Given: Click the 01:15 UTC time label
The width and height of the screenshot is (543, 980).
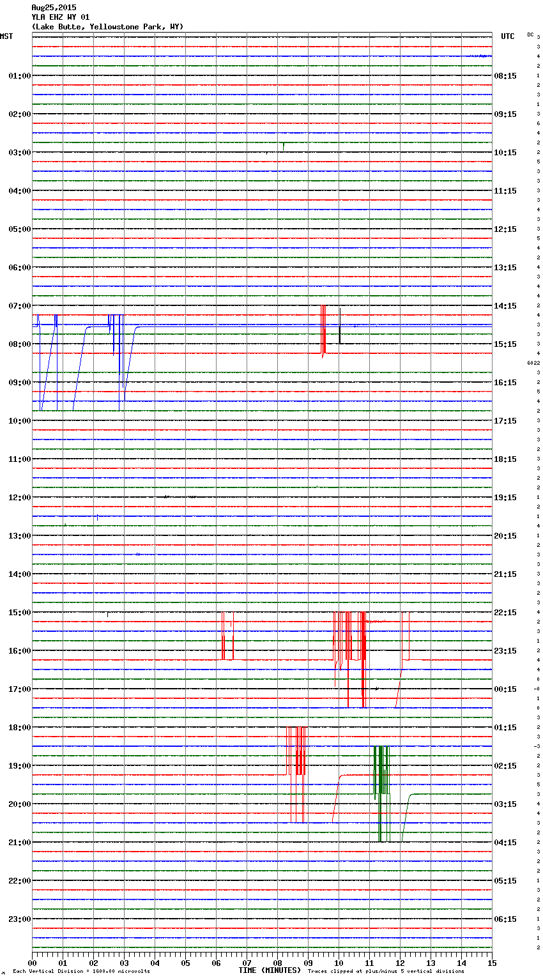Looking at the screenshot, I should tap(505, 727).
